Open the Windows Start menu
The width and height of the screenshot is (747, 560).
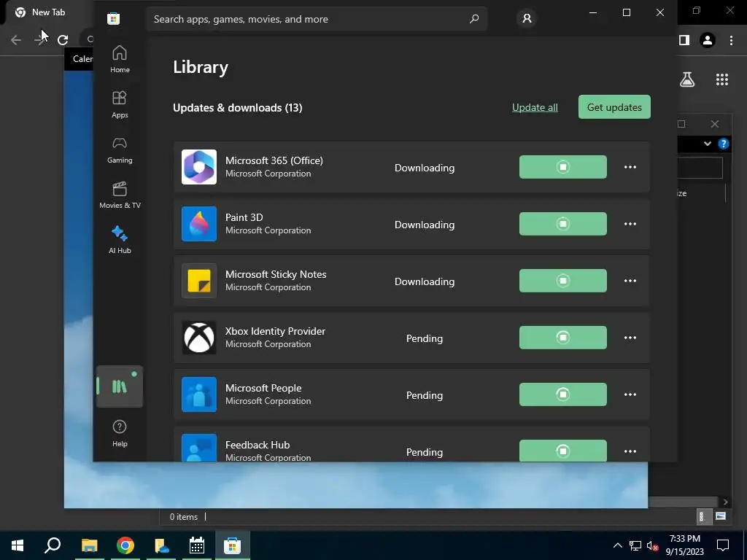coord(18,545)
